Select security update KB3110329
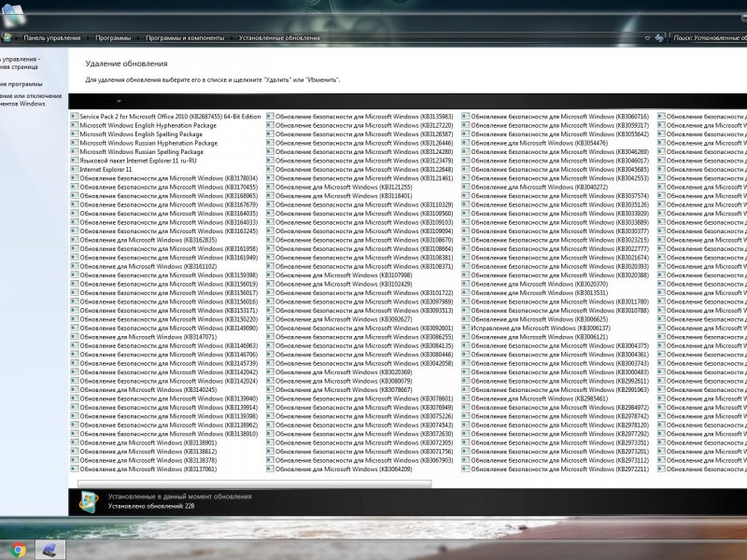This screenshot has height=560, width=747. click(364, 204)
